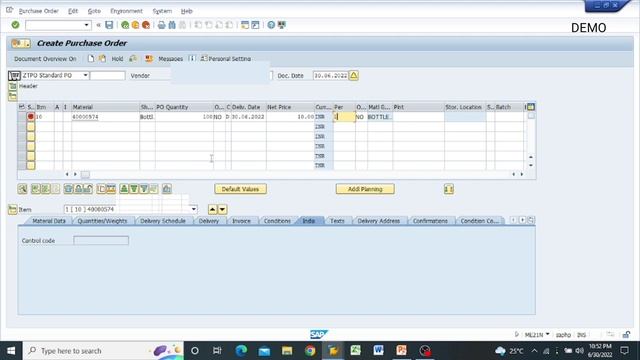Click the Save diskette icon

click(109, 25)
